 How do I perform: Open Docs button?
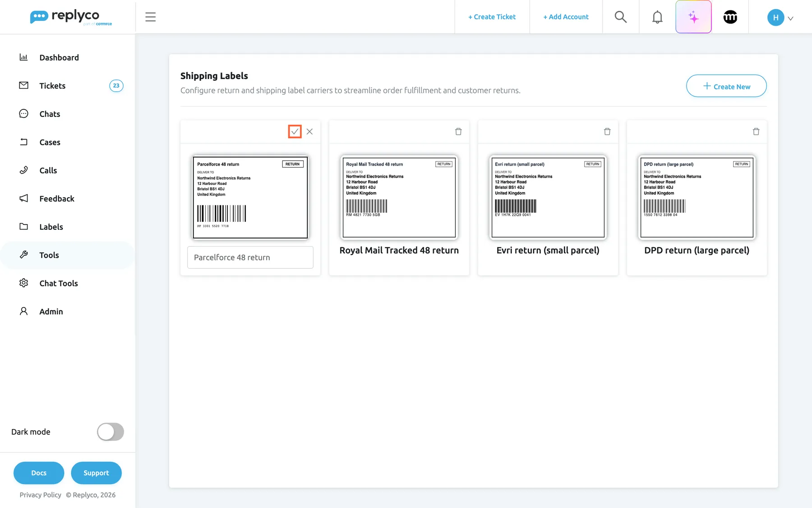tap(39, 473)
